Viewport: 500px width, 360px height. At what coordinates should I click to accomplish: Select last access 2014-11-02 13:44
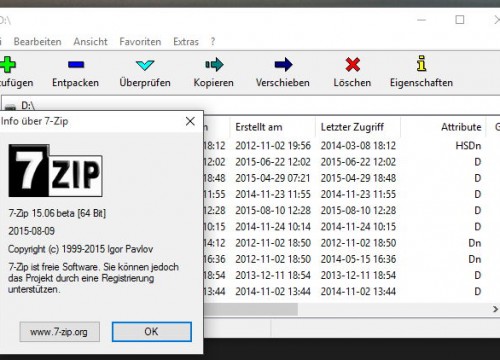point(358,292)
